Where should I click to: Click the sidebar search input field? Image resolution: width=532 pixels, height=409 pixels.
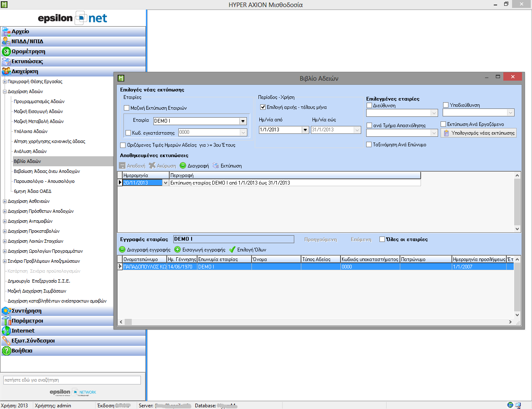point(72,380)
